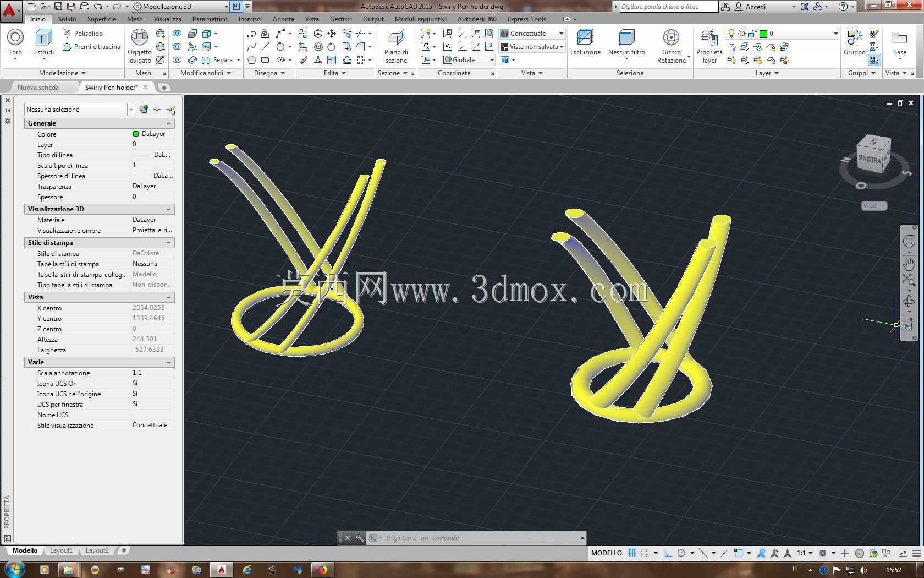Click the 1:1 annotation scale button
924x578 pixels.
[804, 553]
